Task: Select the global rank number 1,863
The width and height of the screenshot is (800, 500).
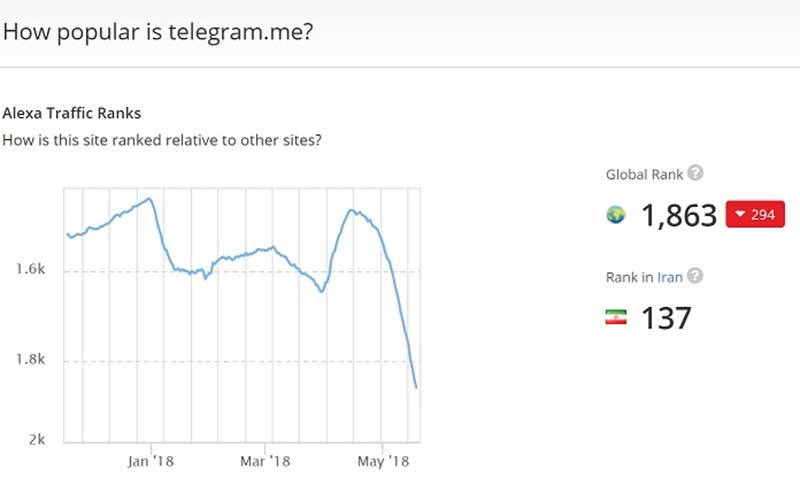Action: 679,214
